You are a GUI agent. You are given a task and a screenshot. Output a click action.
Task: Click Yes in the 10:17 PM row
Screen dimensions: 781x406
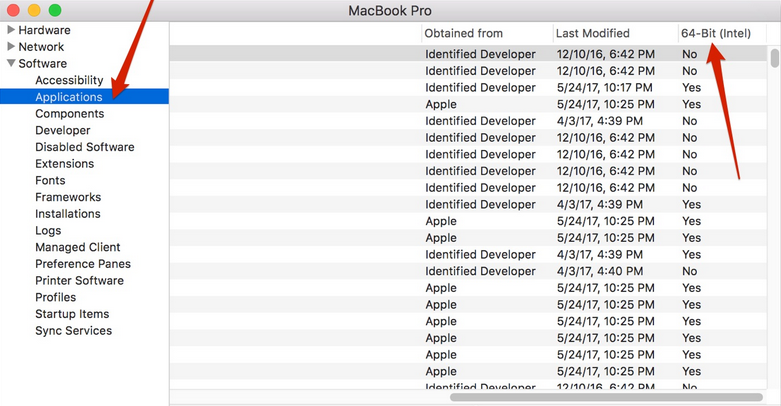coord(692,88)
